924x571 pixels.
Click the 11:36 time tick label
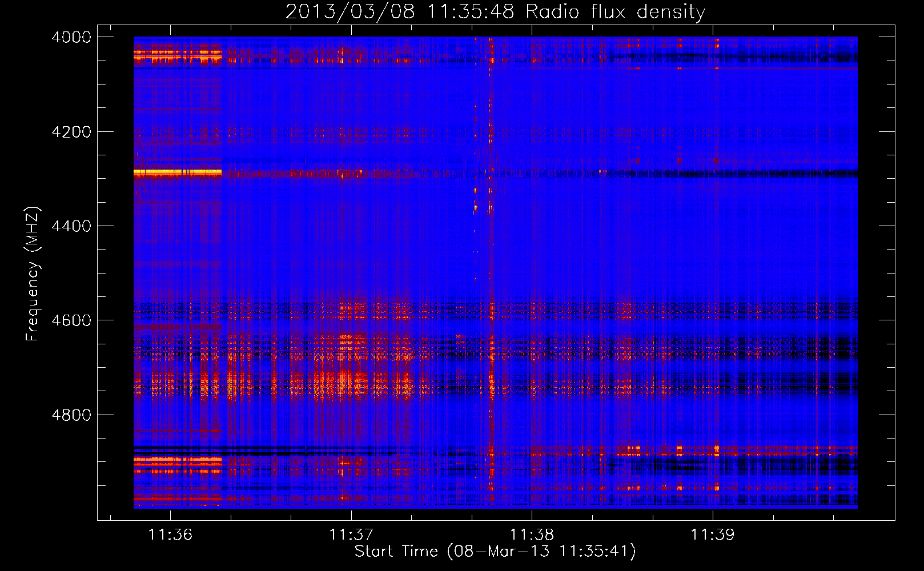[170, 534]
